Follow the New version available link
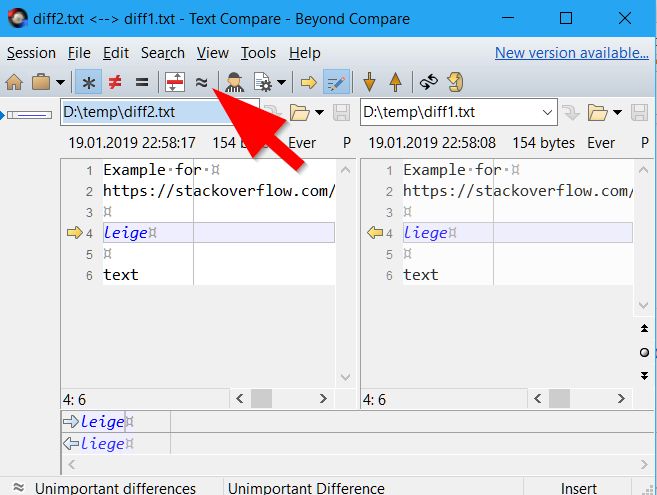Screen dimensions: 657x495 tap(572, 53)
